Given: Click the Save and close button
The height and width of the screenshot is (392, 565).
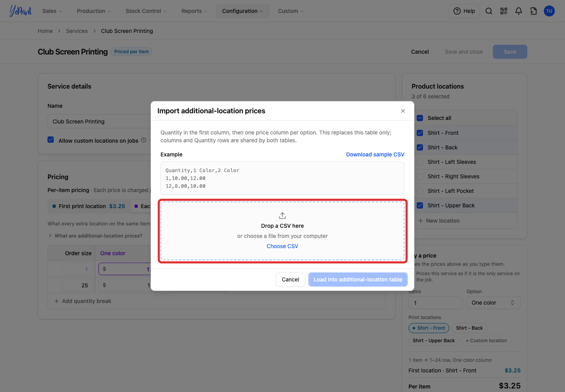Looking at the screenshot, I should [x=464, y=52].
